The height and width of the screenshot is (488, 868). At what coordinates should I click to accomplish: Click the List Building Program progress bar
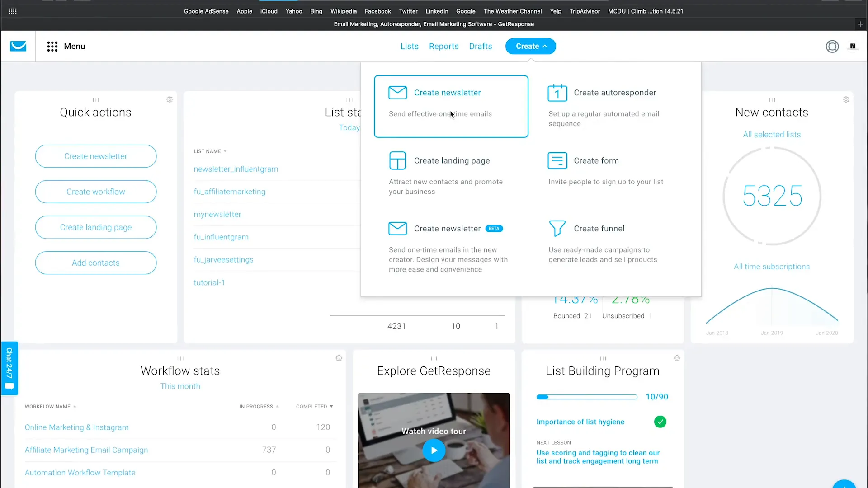coord(587,397)
